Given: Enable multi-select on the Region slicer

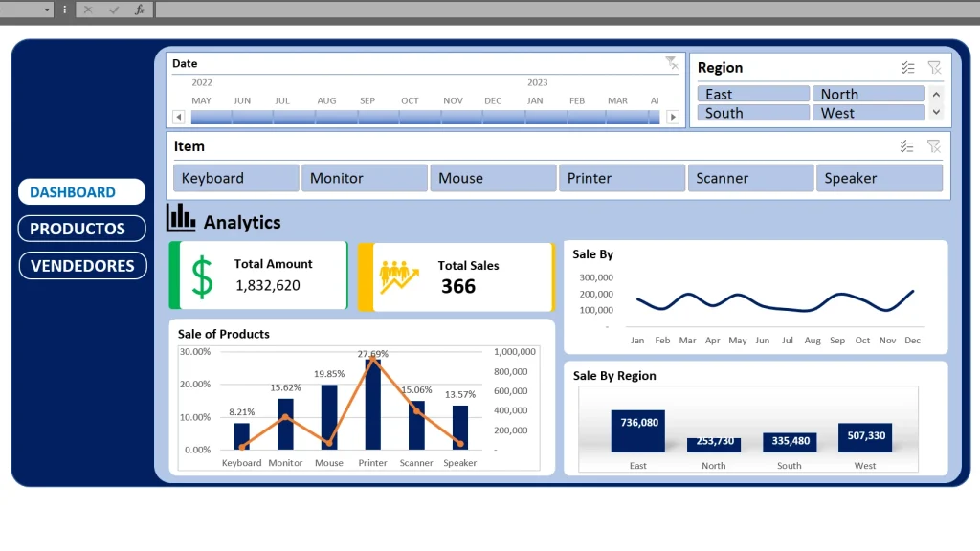Looking at the screenshot, I should (907, 67).
